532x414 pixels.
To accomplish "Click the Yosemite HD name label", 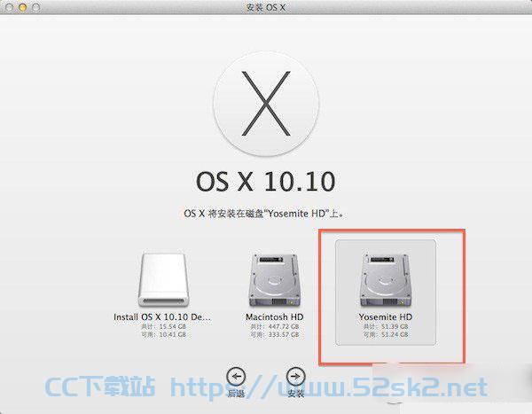I will point(386,317).
